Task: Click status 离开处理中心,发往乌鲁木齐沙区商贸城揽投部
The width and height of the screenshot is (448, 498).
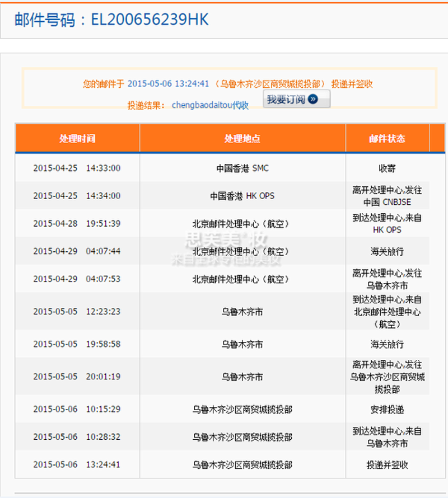Action: coord(388,377)
